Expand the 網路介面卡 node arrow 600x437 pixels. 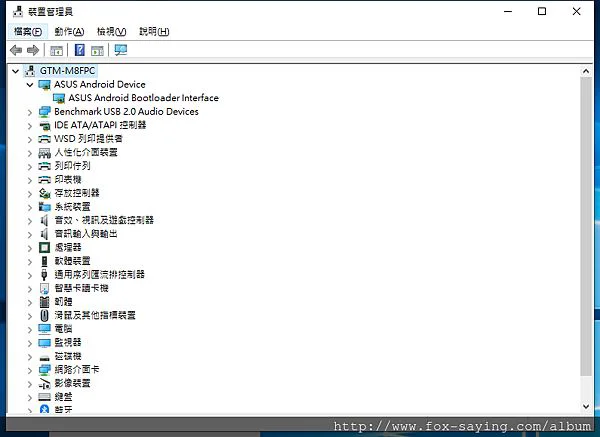(30, 370)
